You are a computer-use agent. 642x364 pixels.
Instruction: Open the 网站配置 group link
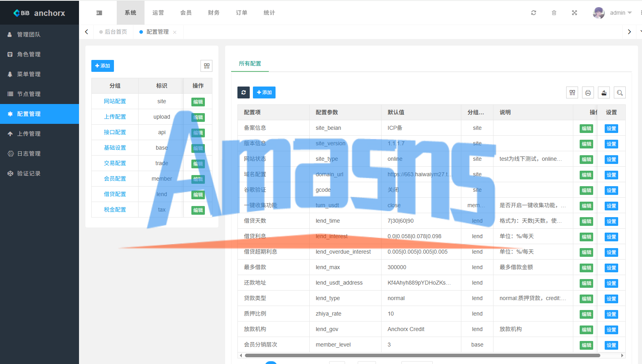click(115, 101)
